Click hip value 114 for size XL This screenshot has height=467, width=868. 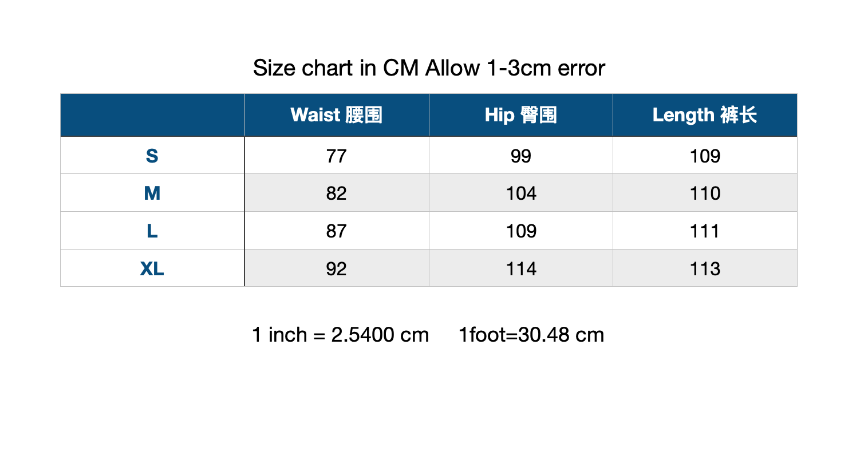click(520, 268)
